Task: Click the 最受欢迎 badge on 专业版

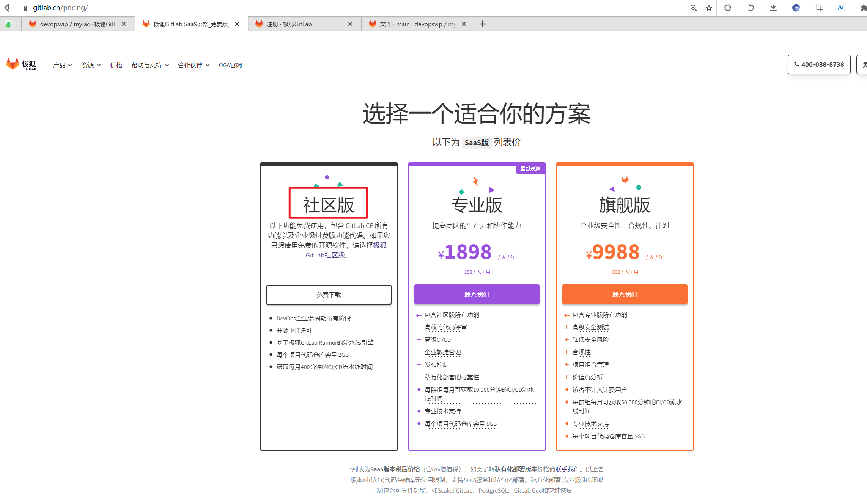Action: (x=530, y=169)
